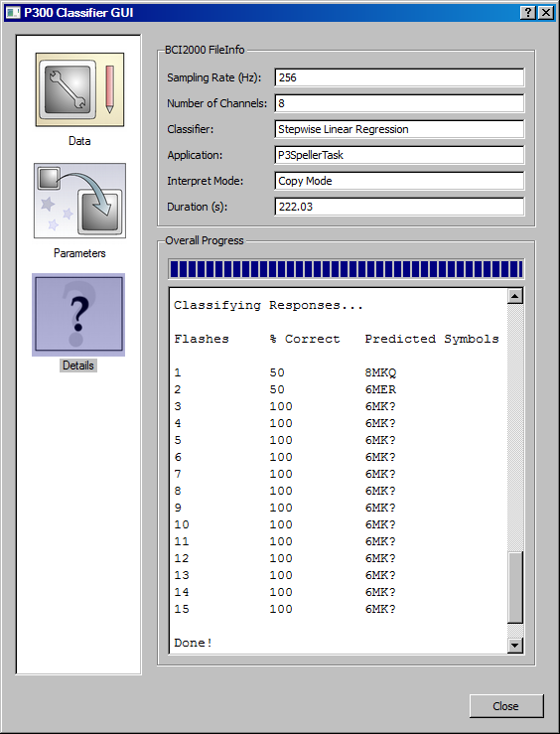Click the 'BCI2000 FileInfo' group label
This screenshot has height=734, width=560.
(205, 50)
